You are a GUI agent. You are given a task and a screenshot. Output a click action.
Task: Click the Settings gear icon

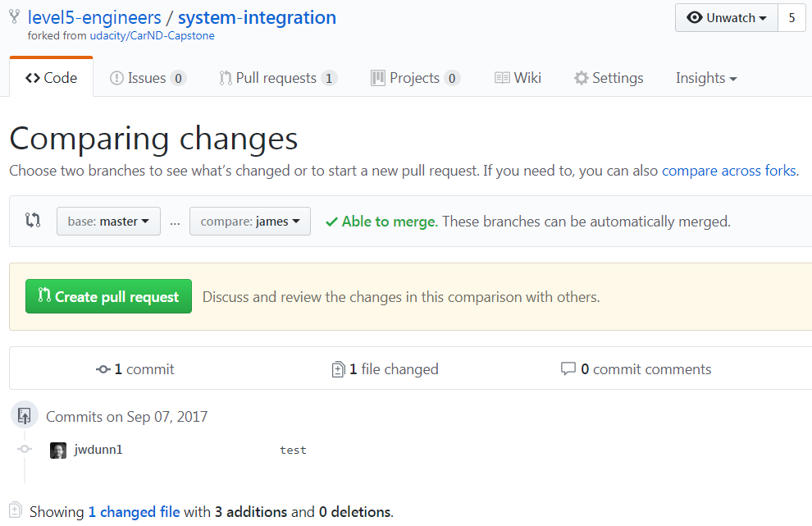581,78
